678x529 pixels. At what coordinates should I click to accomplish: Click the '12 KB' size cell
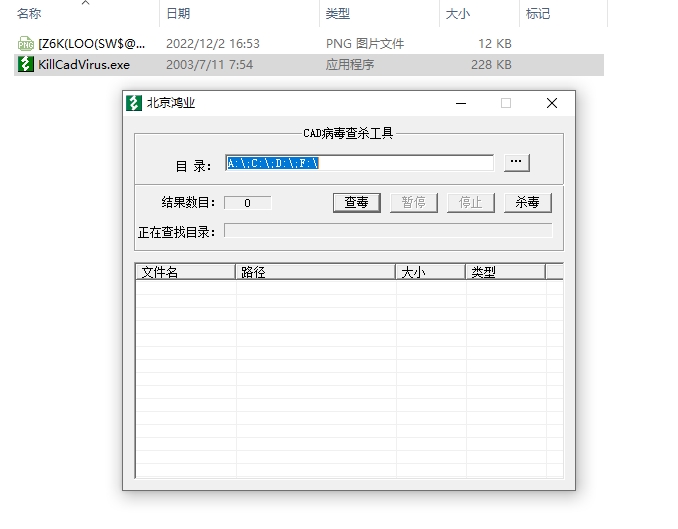click(495, 44)
